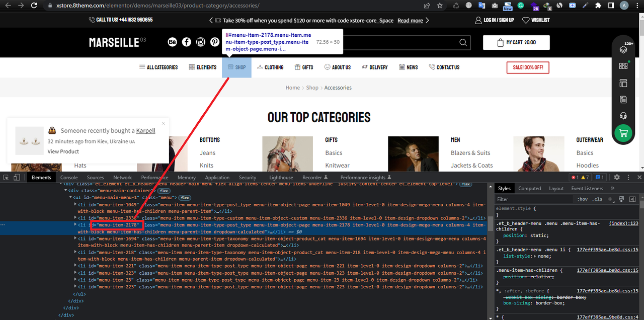
Task: Click the Grammarly extension icon
Action: [x=521, y=6]
